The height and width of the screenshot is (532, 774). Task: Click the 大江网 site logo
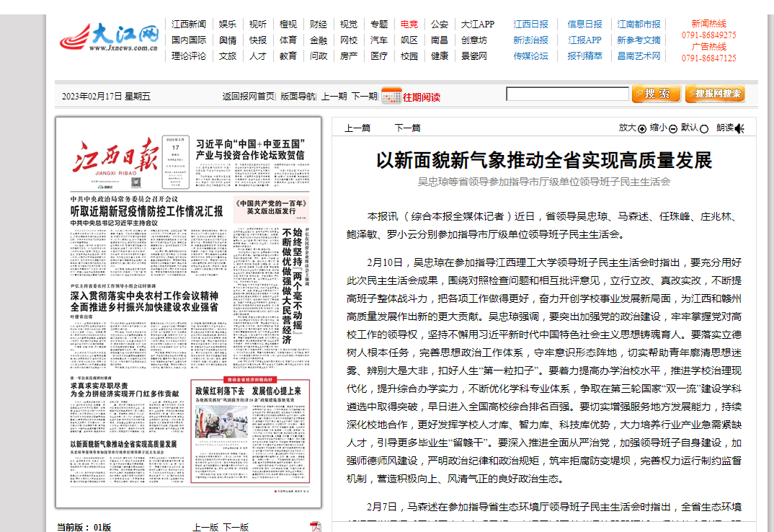110,37
